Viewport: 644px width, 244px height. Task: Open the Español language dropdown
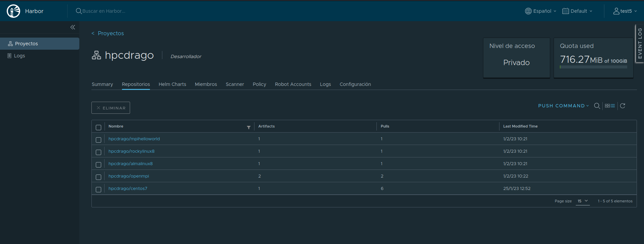[541, 11]
